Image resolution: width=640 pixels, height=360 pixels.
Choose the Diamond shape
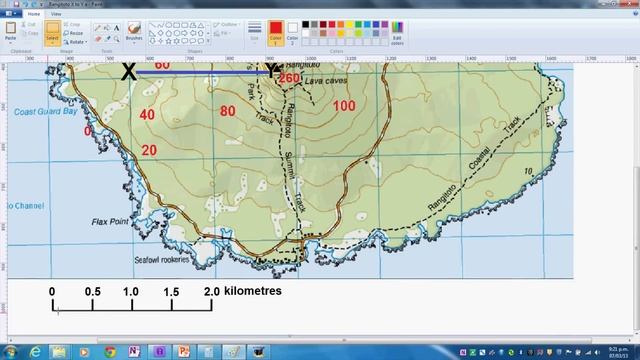tap(160, 33)
